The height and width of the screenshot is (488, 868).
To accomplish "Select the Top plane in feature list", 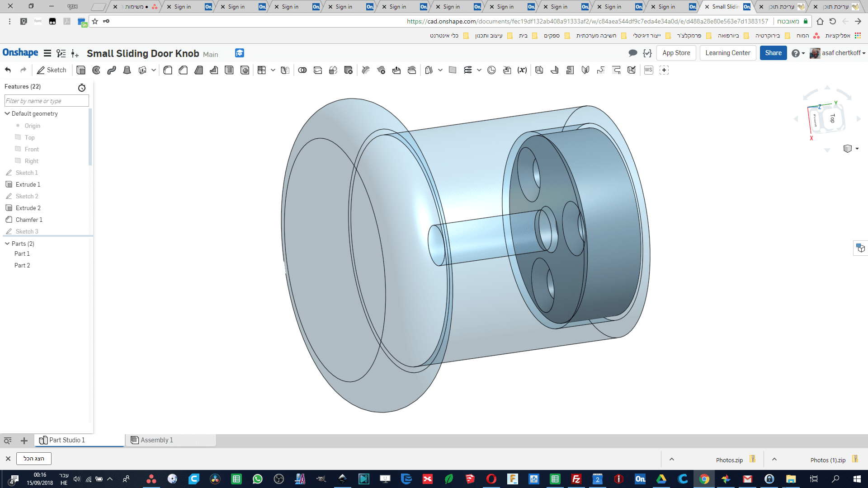I will point(29,137).
